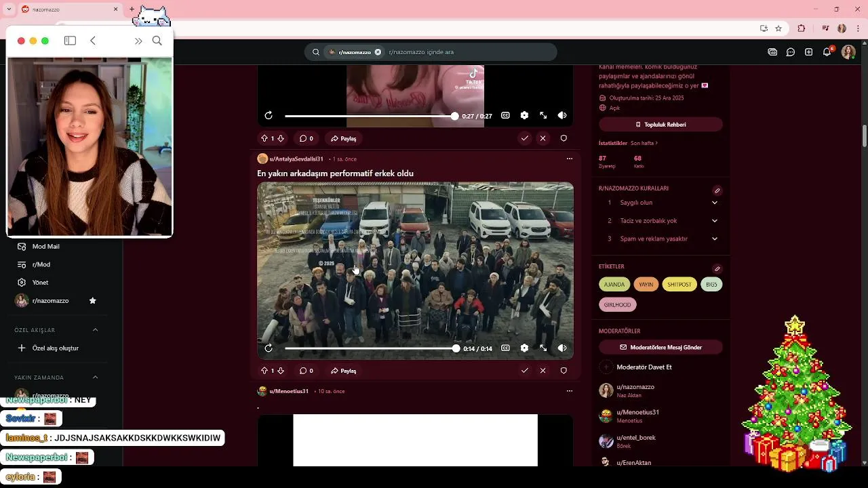The width and height of the screenshot is (868, 488).
Task: Mute the 0:14 video volume
Action: [x=562, y=348]
